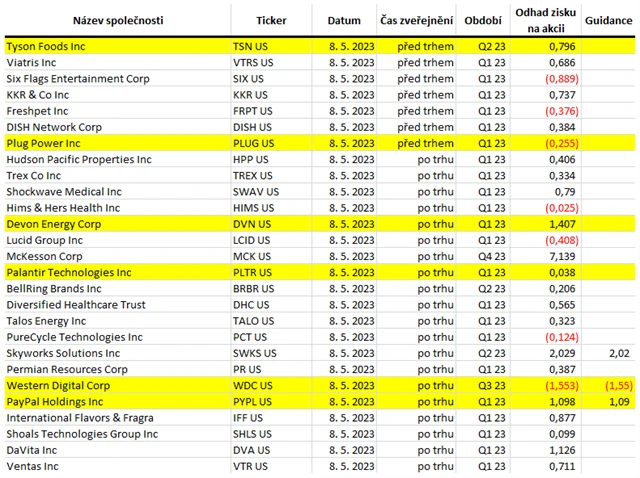Viewport: 640px width, 478px height.
Task: Click the 'Období' column header
Action: click(483, 20)
